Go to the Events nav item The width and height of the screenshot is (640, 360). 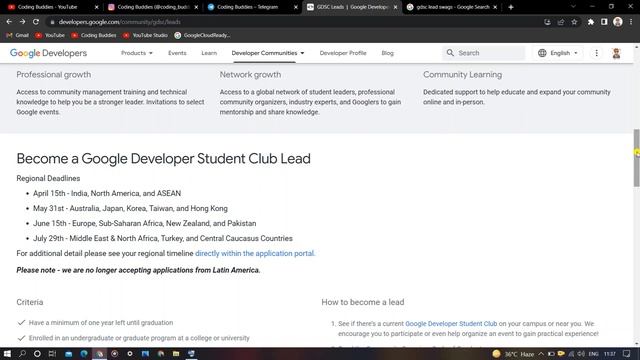click(177, 53)
